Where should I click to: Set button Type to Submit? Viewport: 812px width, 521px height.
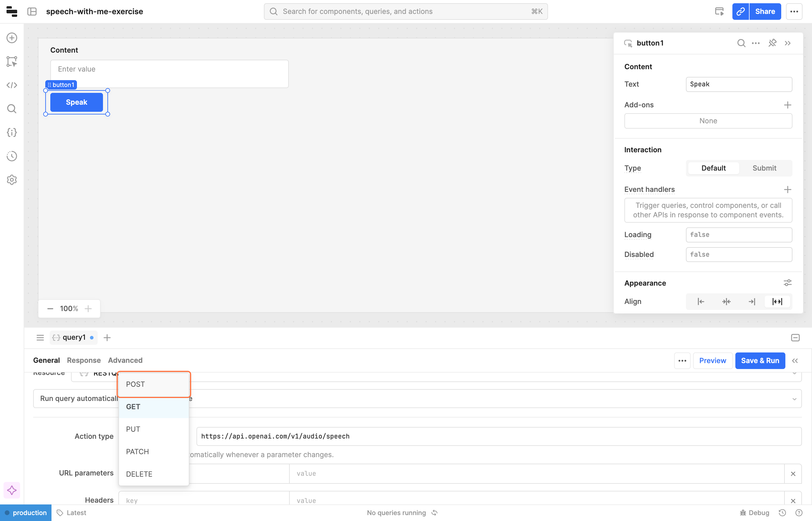tap(764, 168)
